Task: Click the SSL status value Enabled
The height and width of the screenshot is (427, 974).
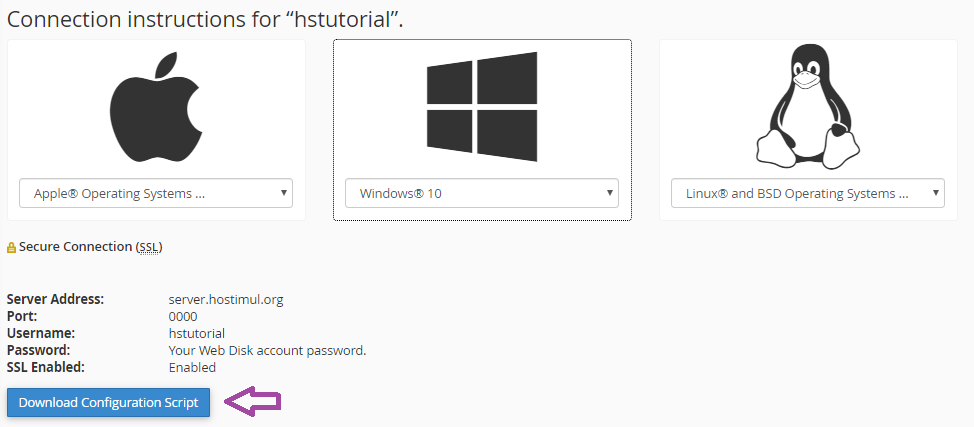Action: [x=192, y=367]
